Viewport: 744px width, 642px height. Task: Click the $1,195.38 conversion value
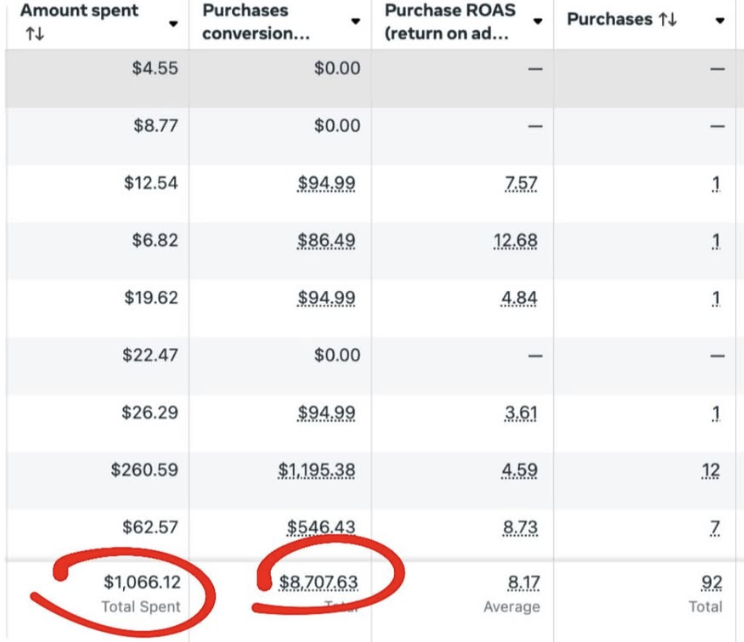click(x=318, y=469)
